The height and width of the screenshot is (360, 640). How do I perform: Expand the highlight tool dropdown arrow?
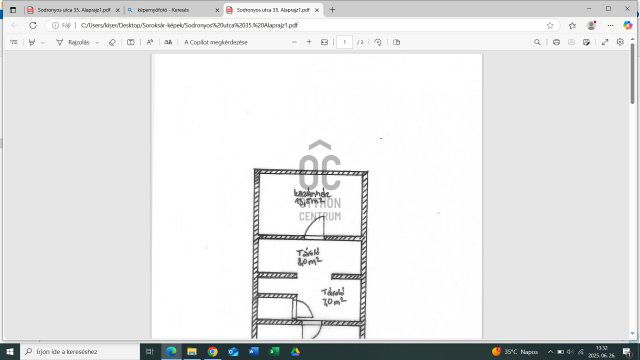43,42
